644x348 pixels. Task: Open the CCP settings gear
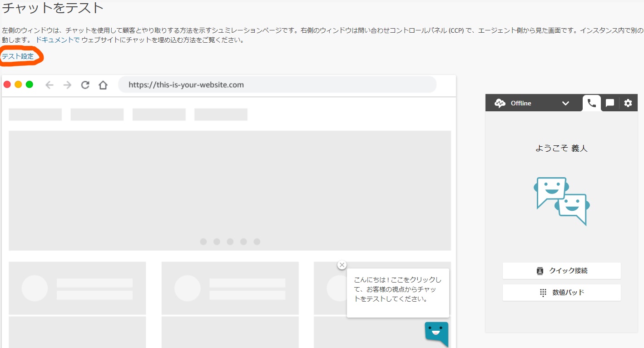point(628,103)
